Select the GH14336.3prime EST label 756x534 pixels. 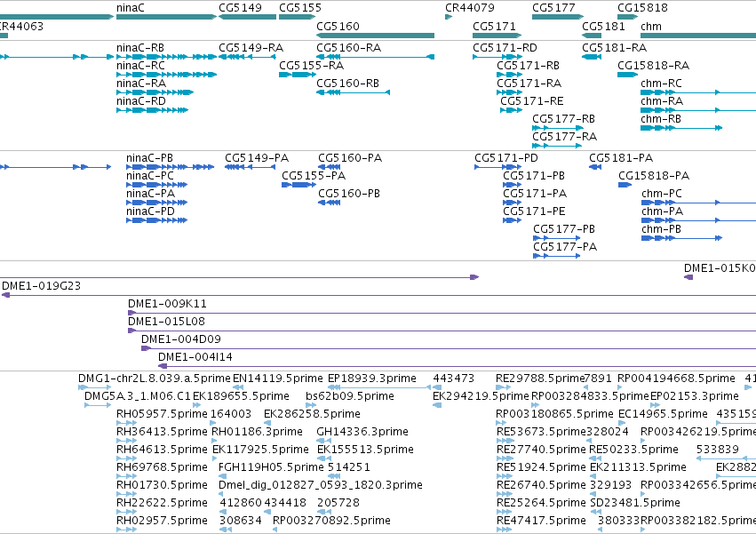pyautogui.click(x=362, y=432)
